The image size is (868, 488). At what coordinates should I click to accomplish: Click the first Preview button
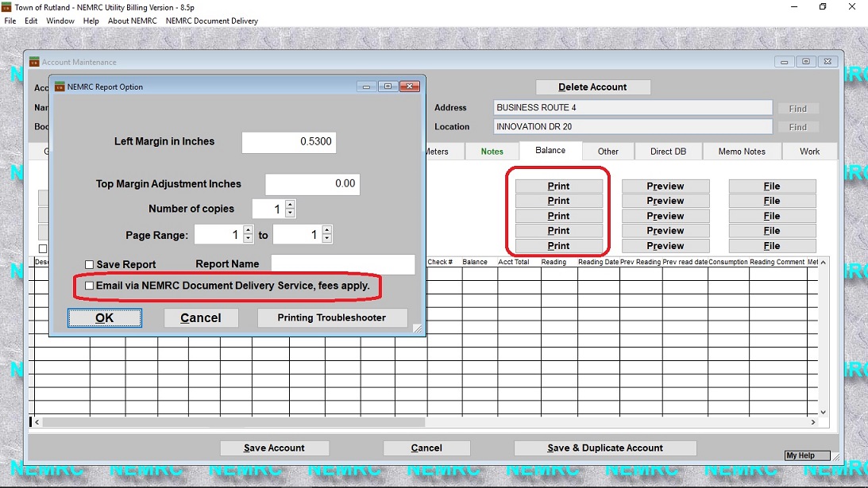click(x=665, y=186)
